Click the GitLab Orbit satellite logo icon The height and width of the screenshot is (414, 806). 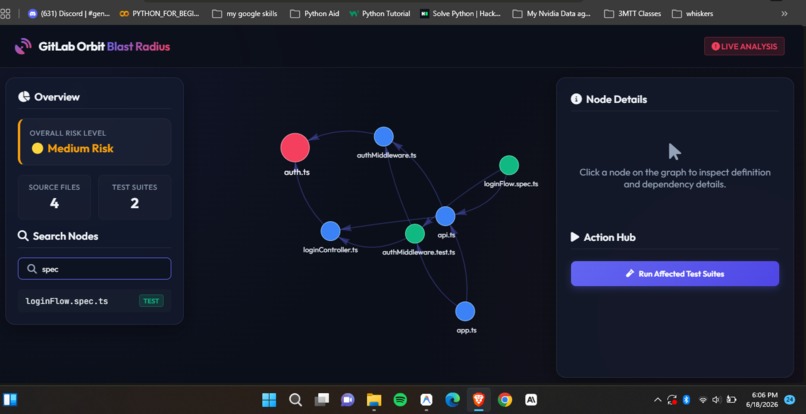(23, 46)
